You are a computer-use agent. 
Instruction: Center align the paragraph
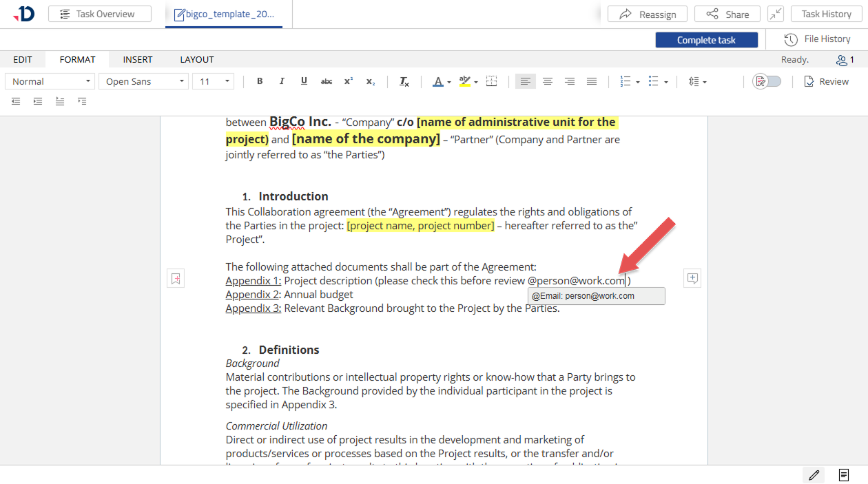(548, 81)
